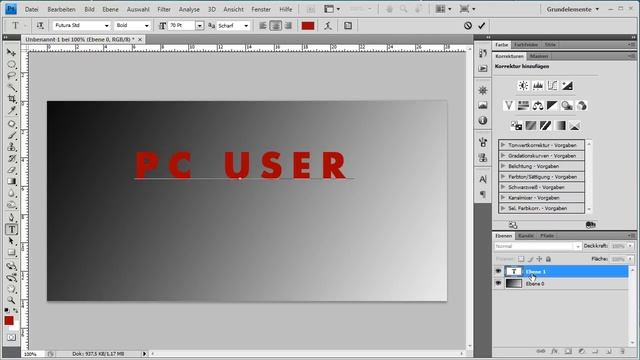Switch to the Farbfelder tab
Screen dimensions: 640x360
point(526,44)
